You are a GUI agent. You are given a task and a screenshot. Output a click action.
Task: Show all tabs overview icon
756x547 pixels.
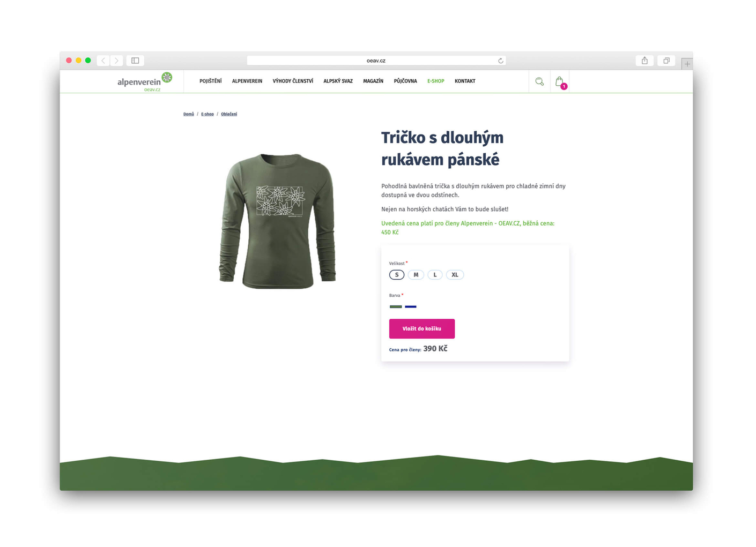tap(666, 61)
